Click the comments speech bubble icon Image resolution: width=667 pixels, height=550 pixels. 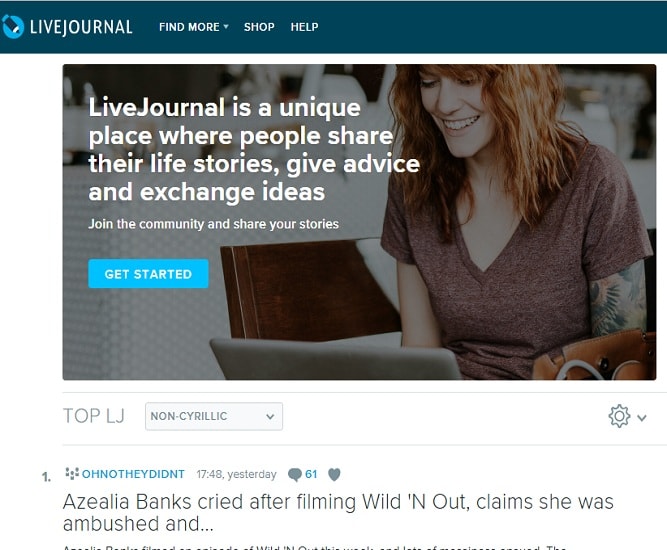tap(294, 474)
